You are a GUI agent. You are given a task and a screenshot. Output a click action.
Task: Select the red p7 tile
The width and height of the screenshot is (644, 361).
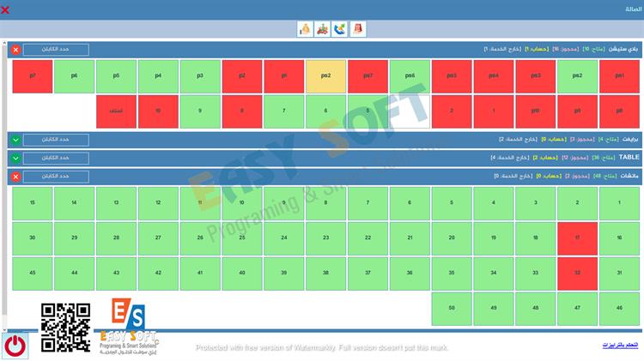point(33,76)
